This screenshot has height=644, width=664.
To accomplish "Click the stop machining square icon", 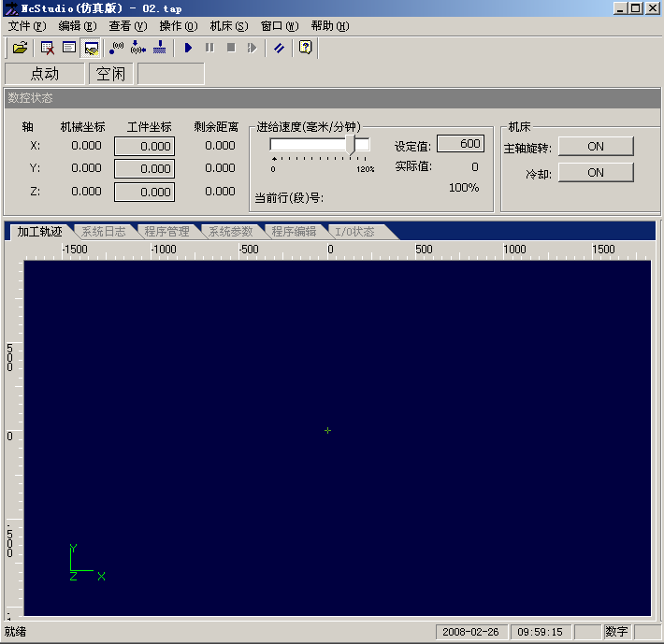I will (x=231, y=48).
